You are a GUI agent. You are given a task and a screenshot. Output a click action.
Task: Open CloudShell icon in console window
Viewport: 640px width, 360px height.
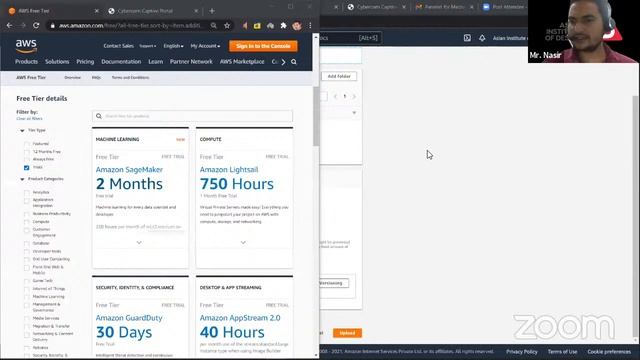coord(467,38)
